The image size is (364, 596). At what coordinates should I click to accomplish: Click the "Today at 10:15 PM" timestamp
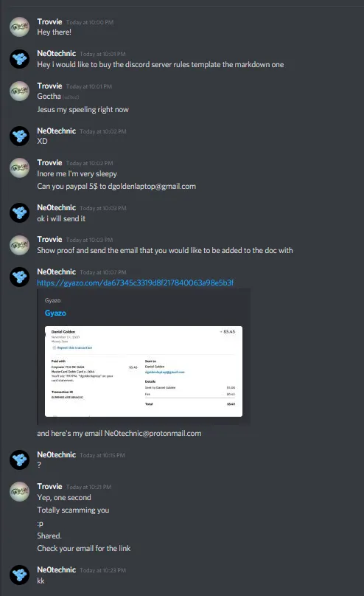click(102, 455)
